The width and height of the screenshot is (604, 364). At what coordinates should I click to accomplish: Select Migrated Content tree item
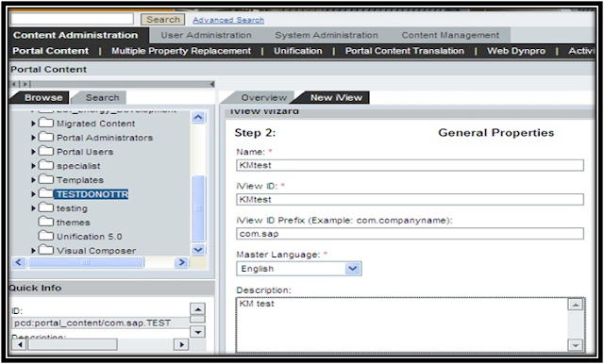pyautogui.click(x=96, y=124)
